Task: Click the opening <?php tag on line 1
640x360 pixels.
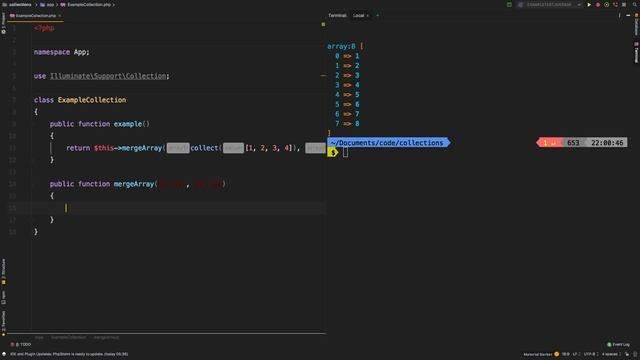Action: pyautogui.click(x=44, y=28)
